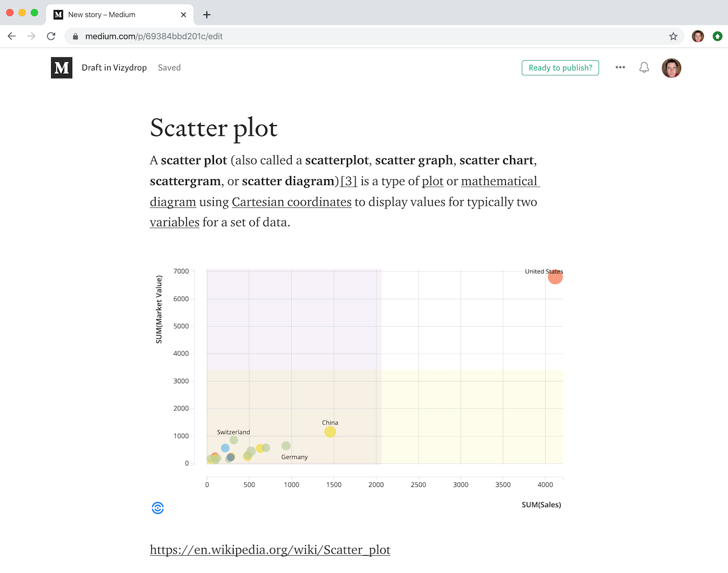The width and height of the screenshot is (728, 573).
Task: Select the United States data point on the chart
Action: click(555, 277)
